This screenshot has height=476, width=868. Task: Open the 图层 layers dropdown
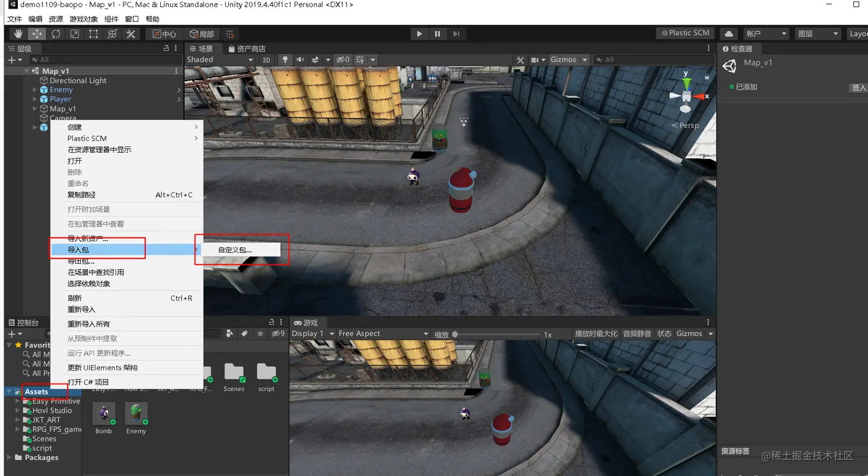click(819, 34)
